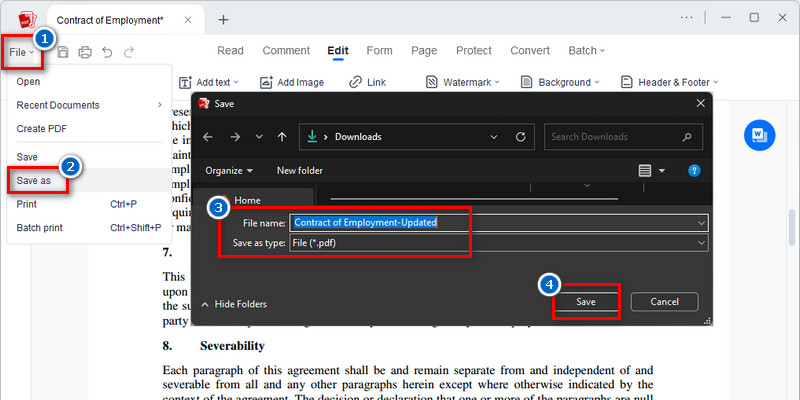Viewport: 800px width, 400px height.
Task: Click the Save button in dialog
Action: (x=586, y=302)
